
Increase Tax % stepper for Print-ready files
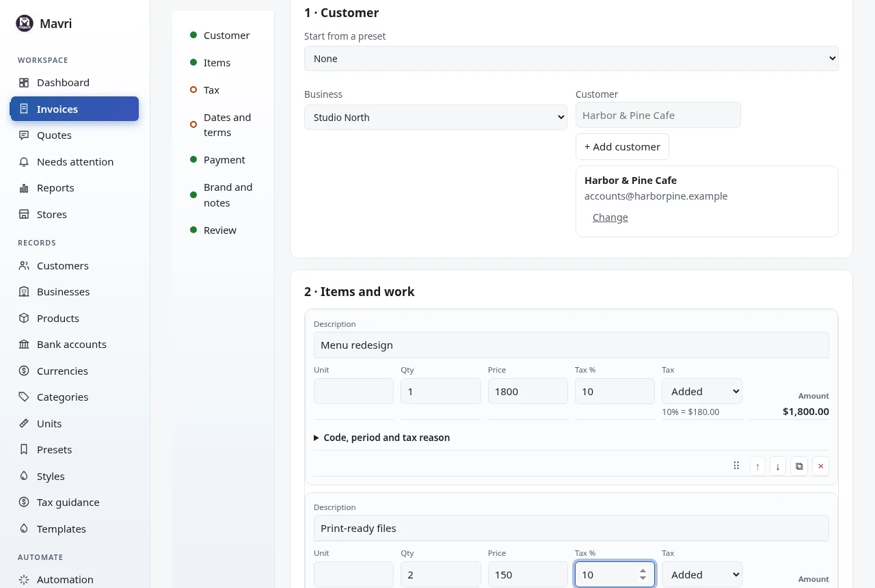click(643, 571)
